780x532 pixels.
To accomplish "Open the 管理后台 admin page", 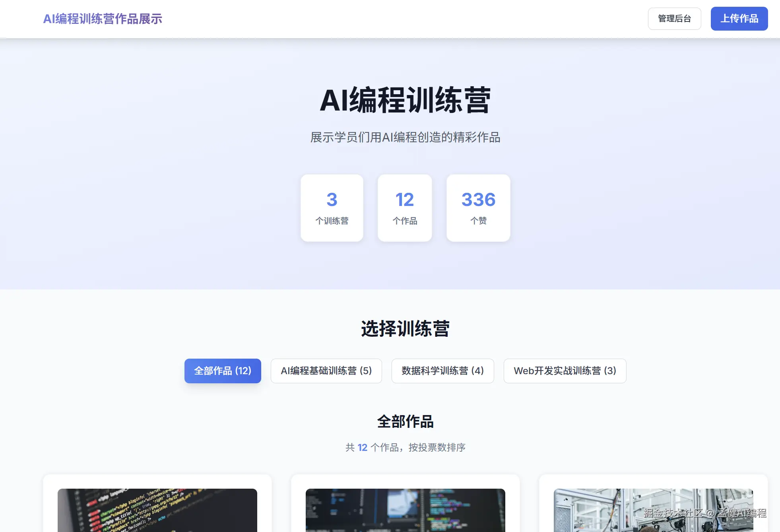I will tap(674, 19).
